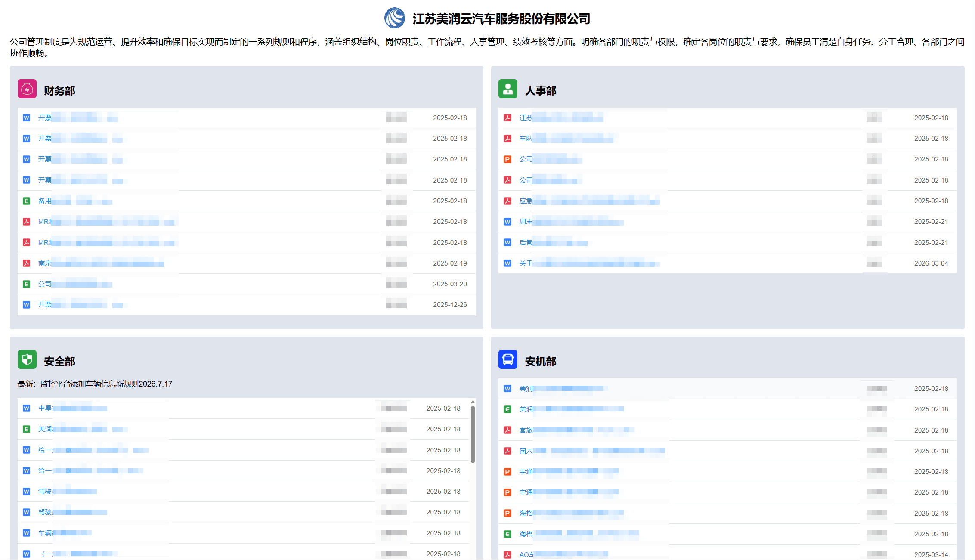Screen dimensions: 975x560
Task: Open the PDF 公司 link in 人事部
Action: click(551, 180)
